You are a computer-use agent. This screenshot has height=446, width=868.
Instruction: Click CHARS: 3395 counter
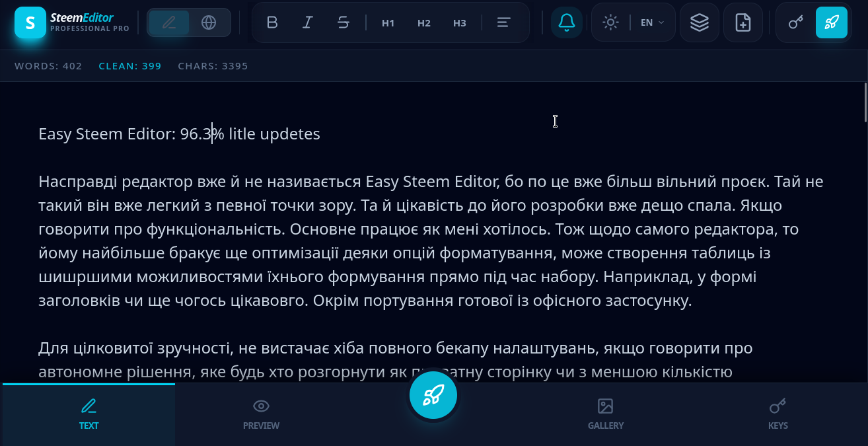coord(213,66)
